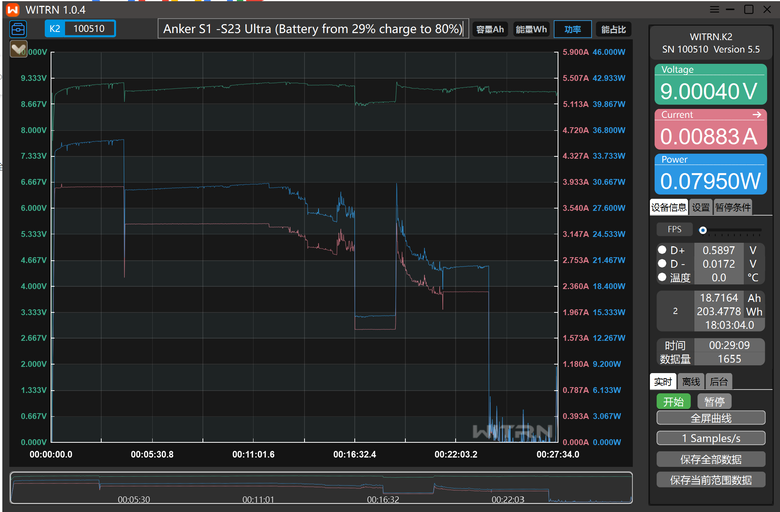Select the K2 100510 device button

(80, 28)
